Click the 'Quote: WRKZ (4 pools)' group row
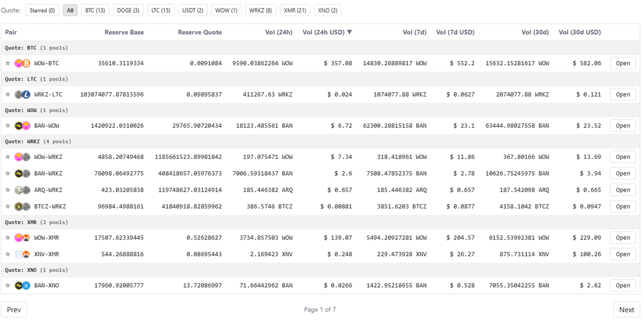Viewport: 644px width, 320px height. (x=320, y=142)
